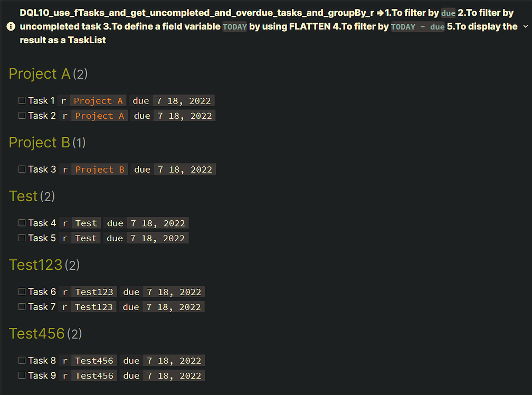Complete Task 9 via its checkbox
This screenshot has width=532, height=395.
[x=21, y=375]
